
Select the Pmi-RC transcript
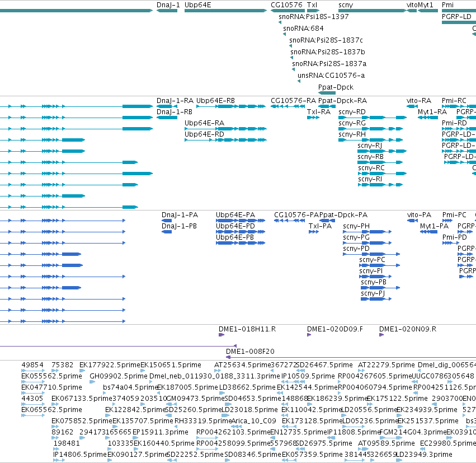tap(459, 106)
